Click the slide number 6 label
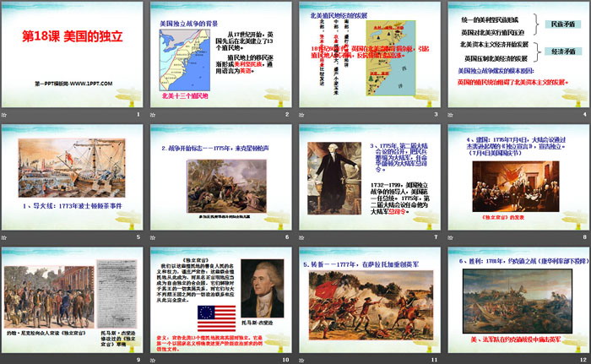Screen dimensions: 591x364 pyautogui.click(x=287, y=236)
